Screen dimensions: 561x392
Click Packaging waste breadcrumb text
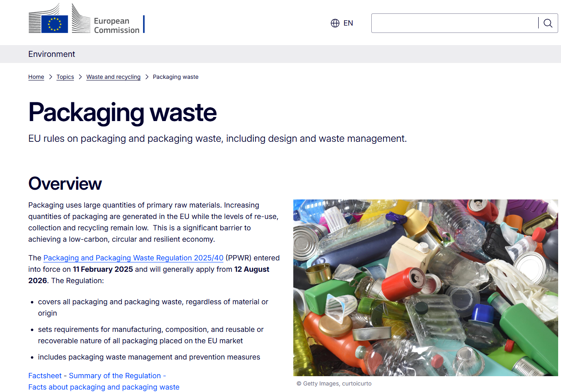click(x=175, y=77)
